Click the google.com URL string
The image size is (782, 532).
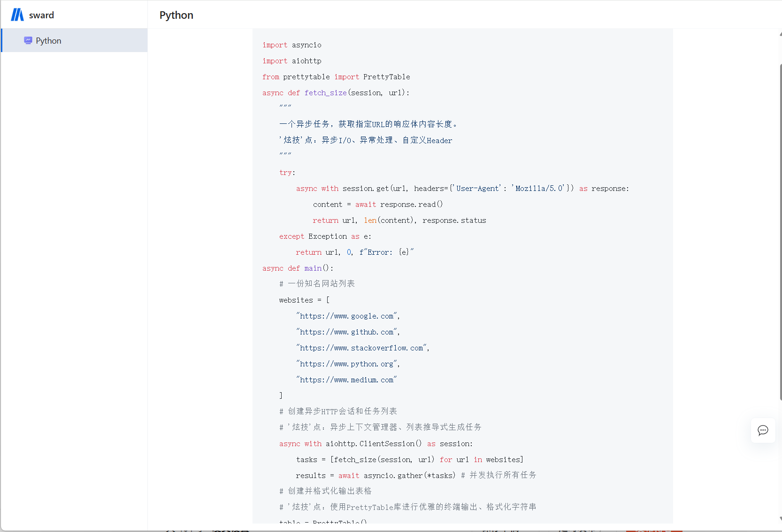pos(348,316)
